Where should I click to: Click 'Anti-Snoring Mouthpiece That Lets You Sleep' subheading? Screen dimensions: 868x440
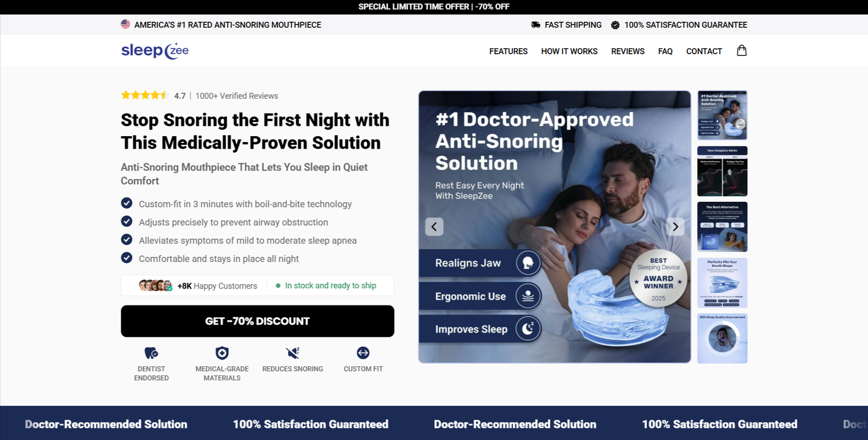pyautogui.click(x=244, y=174)
